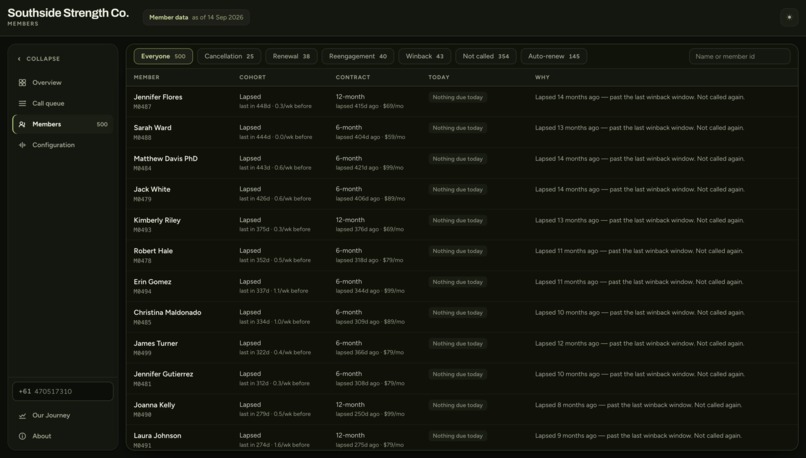
Task: Click the COHORT column header
Action: pos(252,77)
